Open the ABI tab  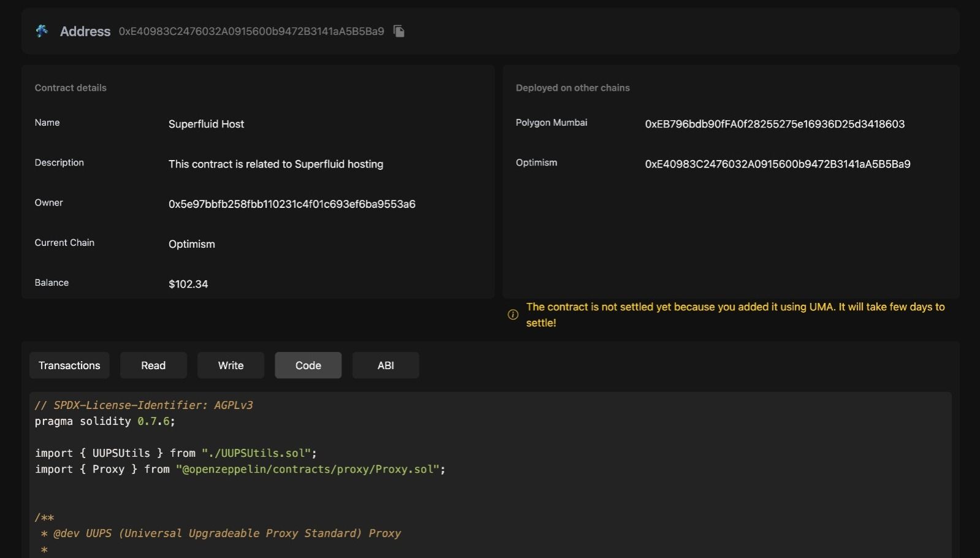click(x=386, y=365)
